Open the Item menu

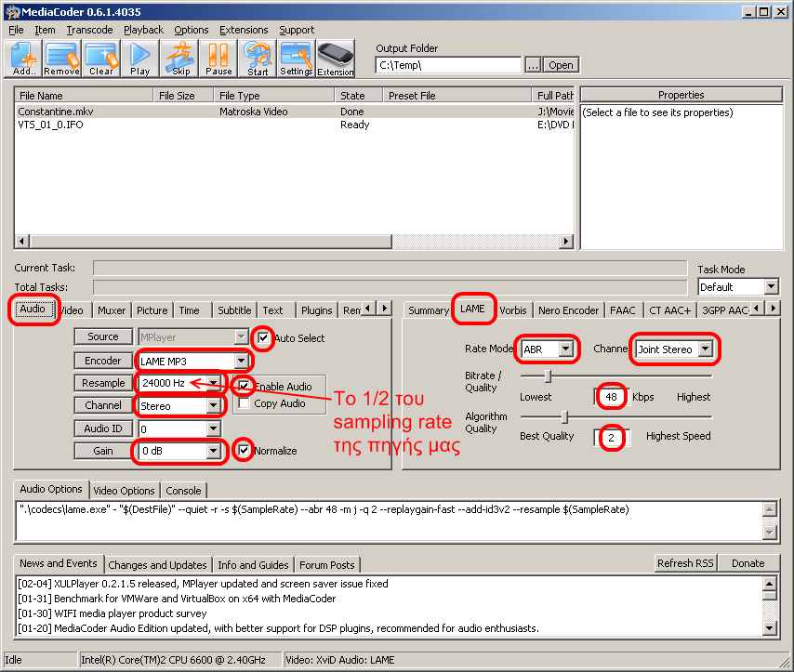(45, 30)
